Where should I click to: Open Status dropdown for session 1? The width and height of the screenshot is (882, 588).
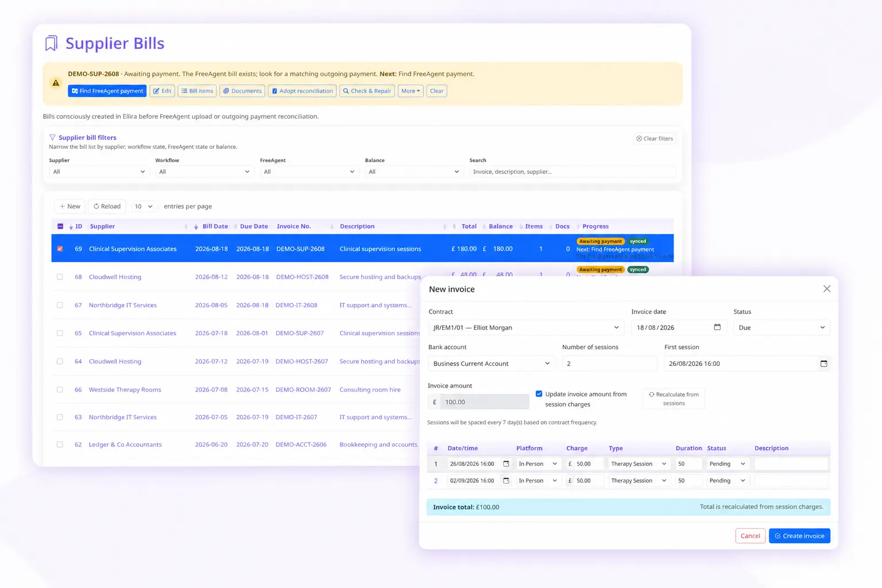tap(728, 464)
